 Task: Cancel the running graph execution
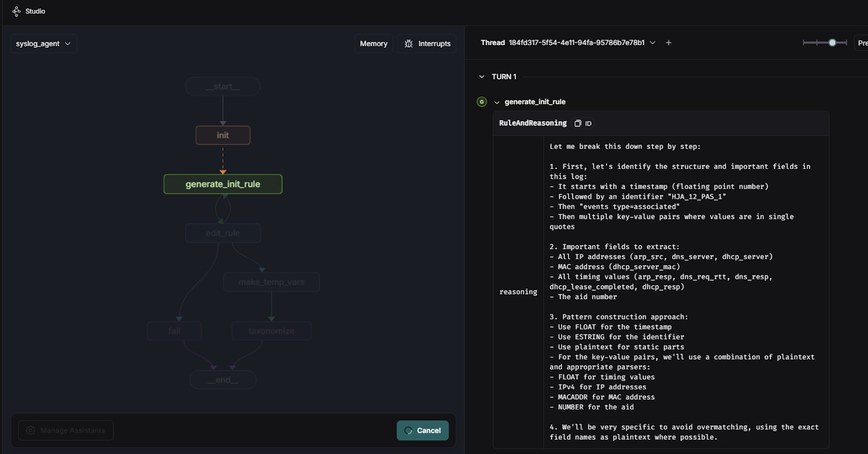pyautogui.click(x=423, y=431)
